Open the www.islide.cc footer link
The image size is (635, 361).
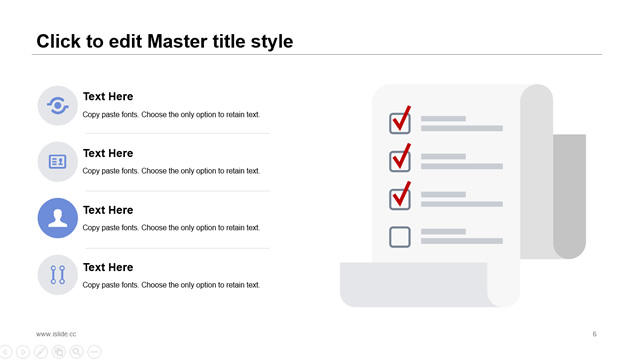tap(56, 334)
